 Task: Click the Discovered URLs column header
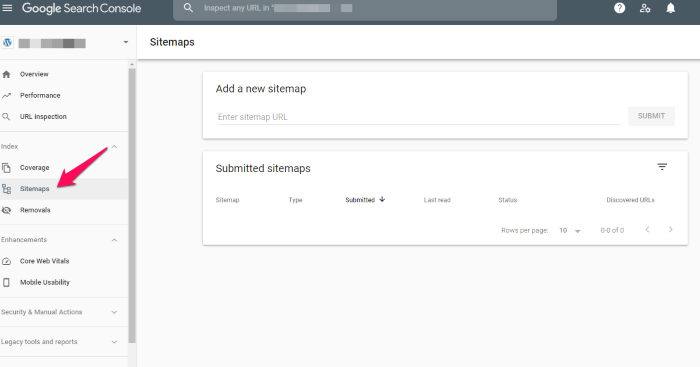[630, 200]
